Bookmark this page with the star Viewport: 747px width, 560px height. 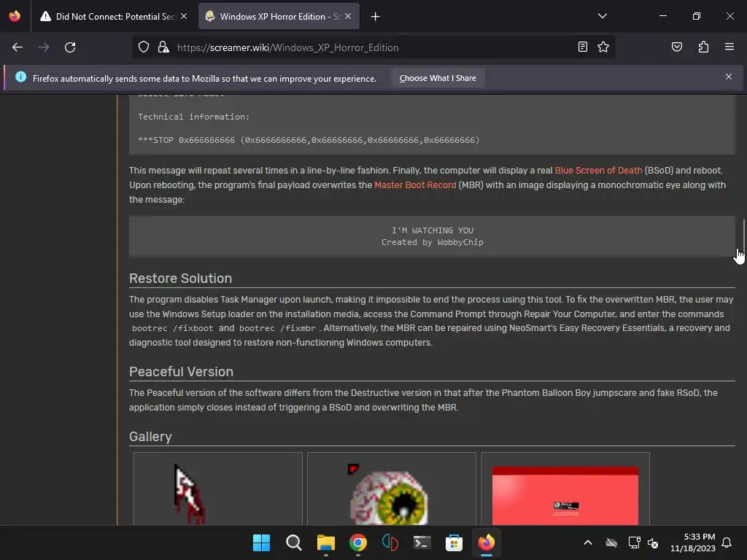click(603, 47)
